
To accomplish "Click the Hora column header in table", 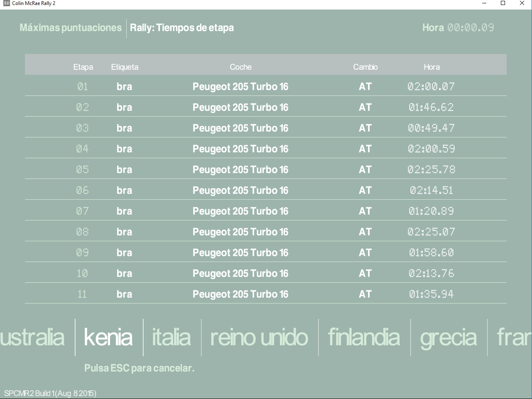I will point(431,67).
